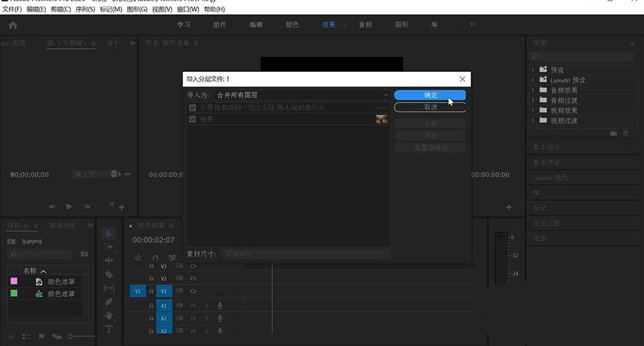Viewport: 644px width, 346px height.
Task: Select the Type tool
Action: tap(109, 329)
